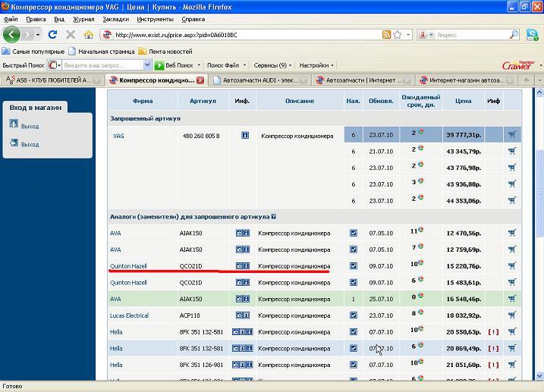Toggle availability check for Quinton Hazell 15 220,76р.
The width and height of the screenshot is (544, 392).
click(354, 266)
